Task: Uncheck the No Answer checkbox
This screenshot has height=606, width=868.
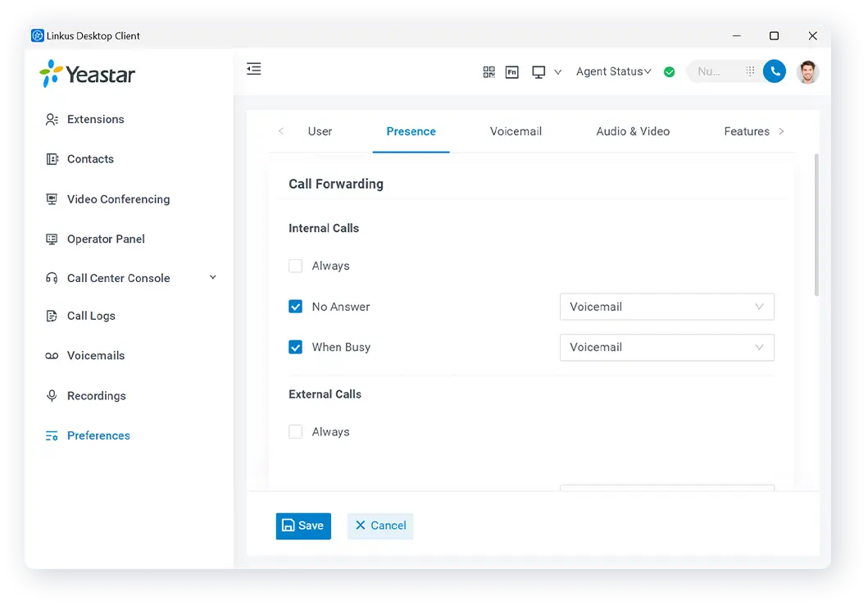Action: pos(296,307)
